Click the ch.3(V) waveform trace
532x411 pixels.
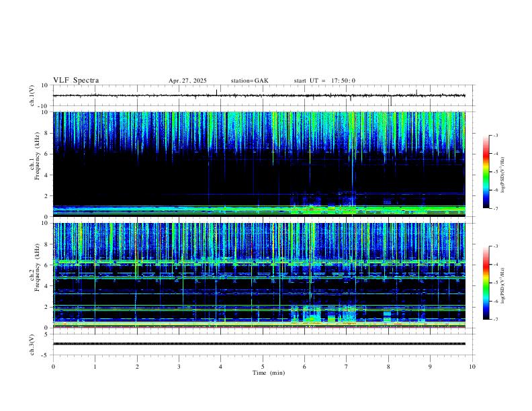[x=259, y=344]
